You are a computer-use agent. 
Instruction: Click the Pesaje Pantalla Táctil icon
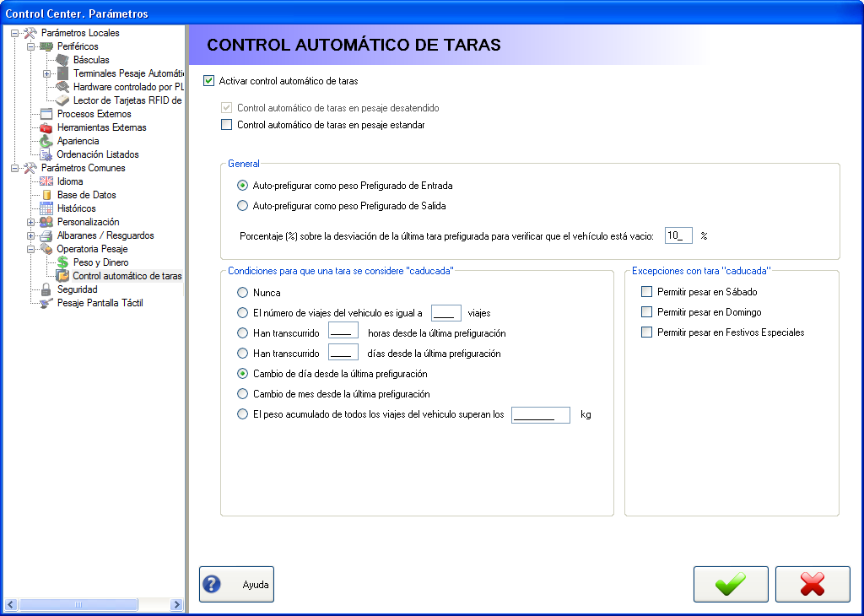click(x=46, y=302)
